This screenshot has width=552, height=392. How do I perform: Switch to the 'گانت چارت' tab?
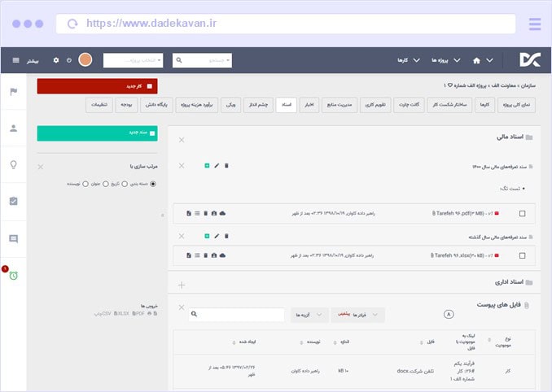[x=410, y=105]
